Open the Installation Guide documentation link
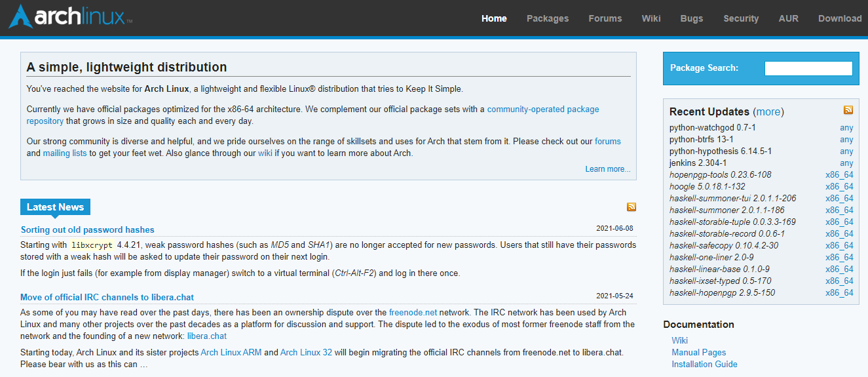This screenshot has height=377, width=868. (x=704, y=365)
